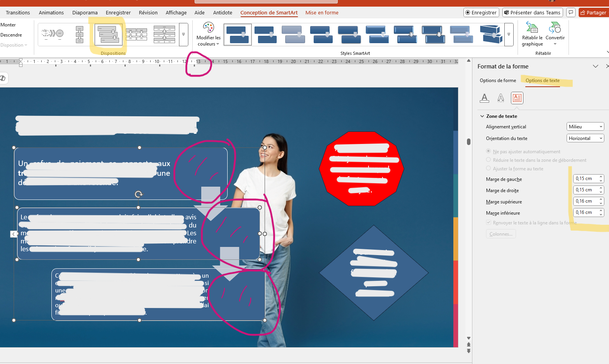Apply the ninth faded SmartArt style
The height and width of the screenshot is (364, 609).
(x=462, y=35)
